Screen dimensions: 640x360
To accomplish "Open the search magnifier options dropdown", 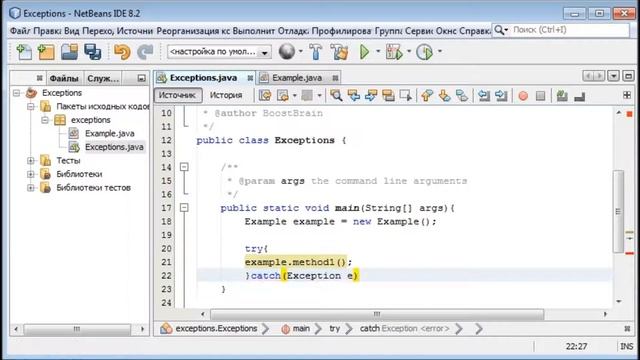I will click(501, 30).
